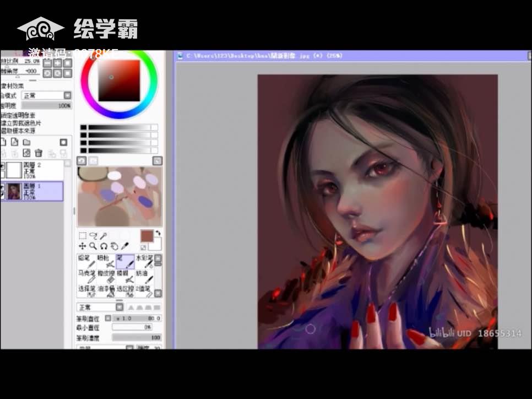This screenshot has width=532, height=399.
Task: Choose the 喷枪 airbrush tool
Action: 106,261
